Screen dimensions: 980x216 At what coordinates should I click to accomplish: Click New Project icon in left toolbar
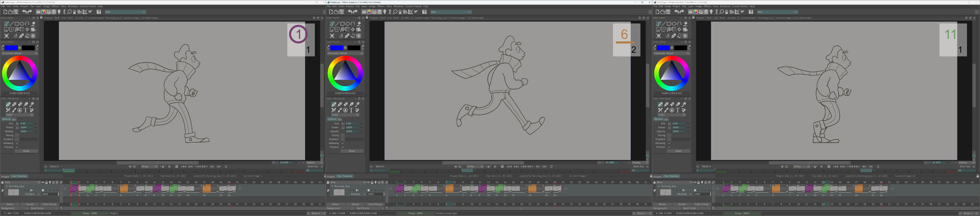click(x=5, y=12)
